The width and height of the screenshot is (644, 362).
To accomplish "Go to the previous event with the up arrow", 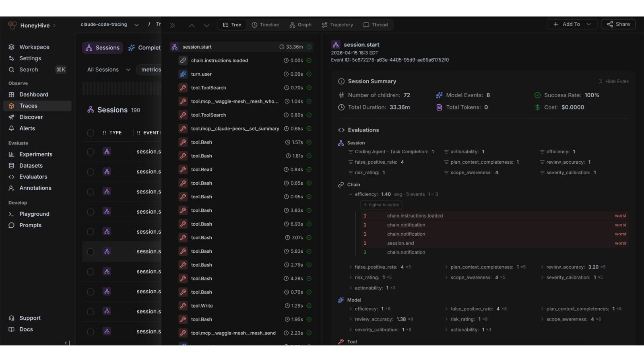I will tap(192, 25).
